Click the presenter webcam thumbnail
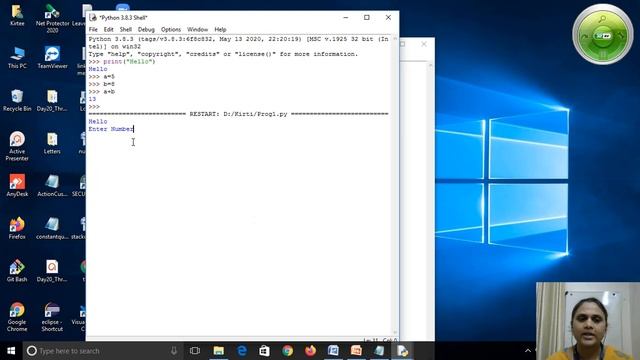This screenshot has width=640, height=360. 588,321
